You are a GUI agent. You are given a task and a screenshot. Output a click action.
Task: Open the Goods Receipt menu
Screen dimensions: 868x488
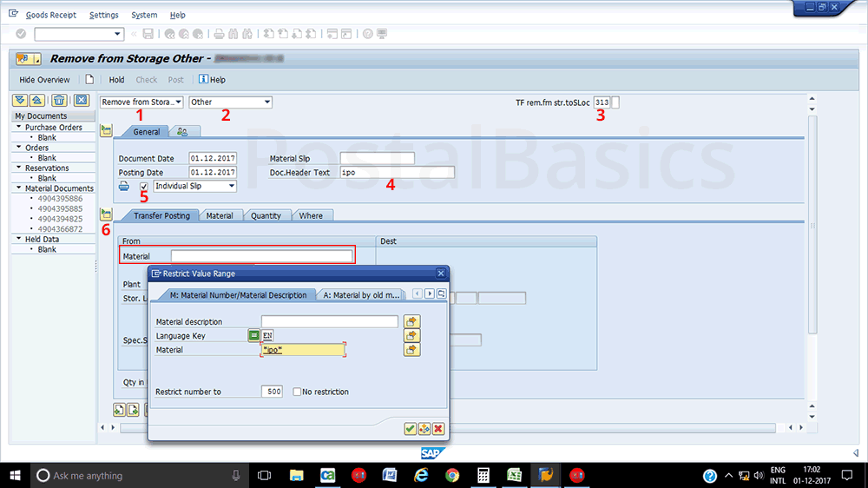point(50,15)
